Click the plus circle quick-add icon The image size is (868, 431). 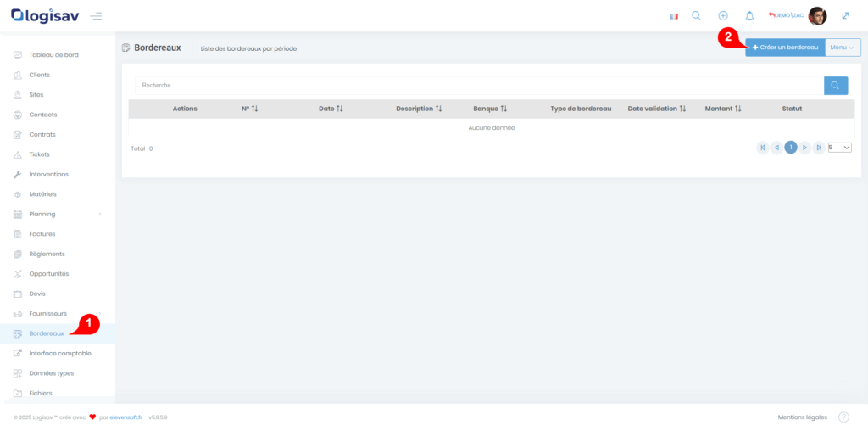pos(723,16)
